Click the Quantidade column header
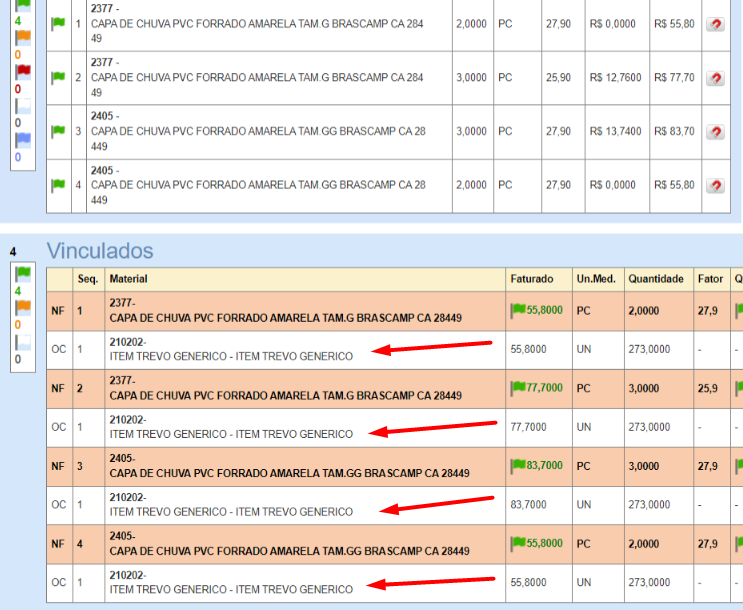This screenshot has width=743, height=610. pyautogui.click(x=655, y=279)
